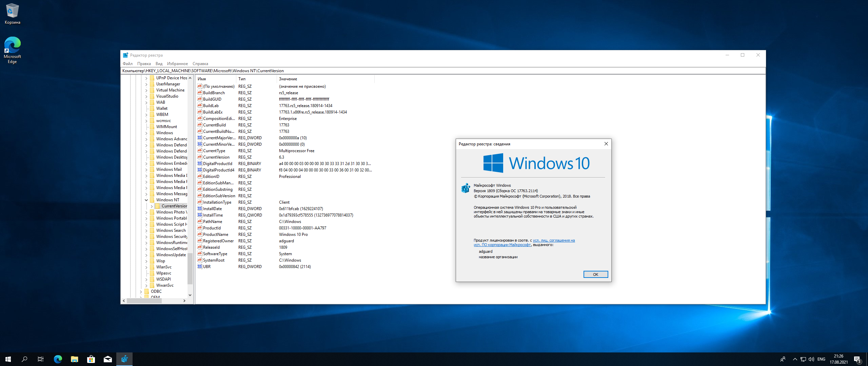Launch the Mail app from the taskbar
Viewport: 868px width, 366px height.
(x=108, y=359)
